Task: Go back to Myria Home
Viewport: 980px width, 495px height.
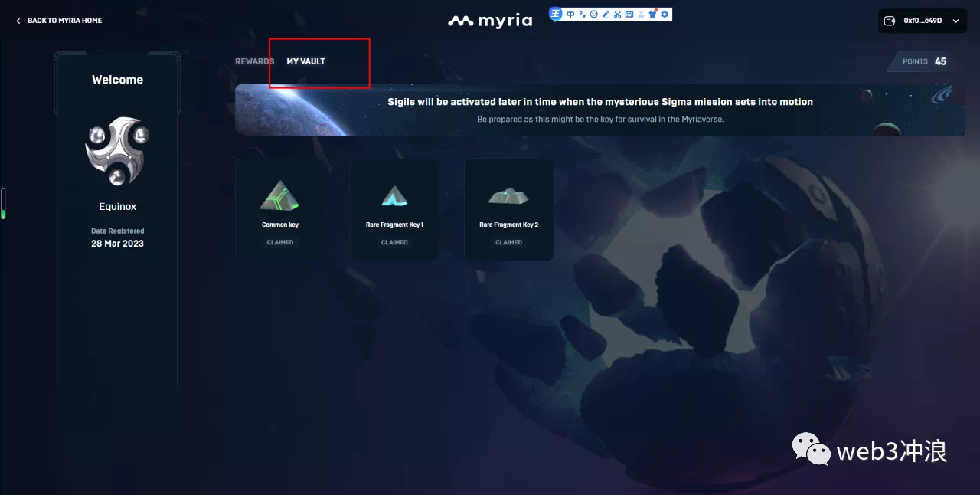Action: pos(64,21)
